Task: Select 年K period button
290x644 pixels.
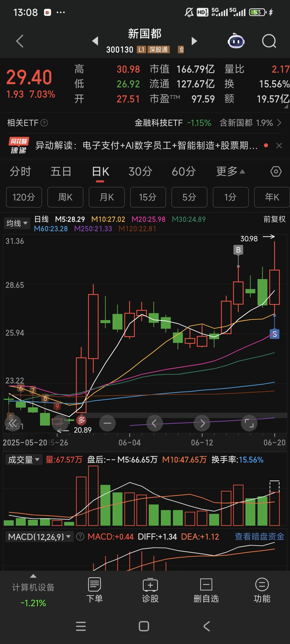Action: point(272,197)
